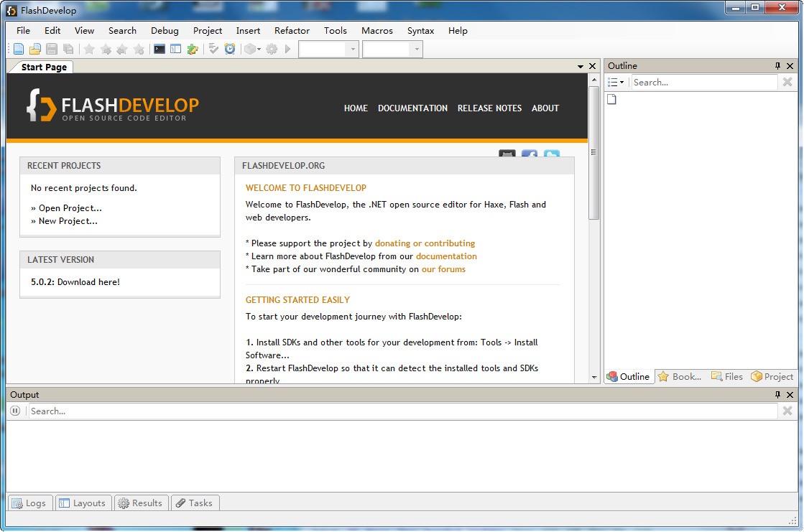
Task: Click New Project in Recent Projects
Action: (70, 221)
